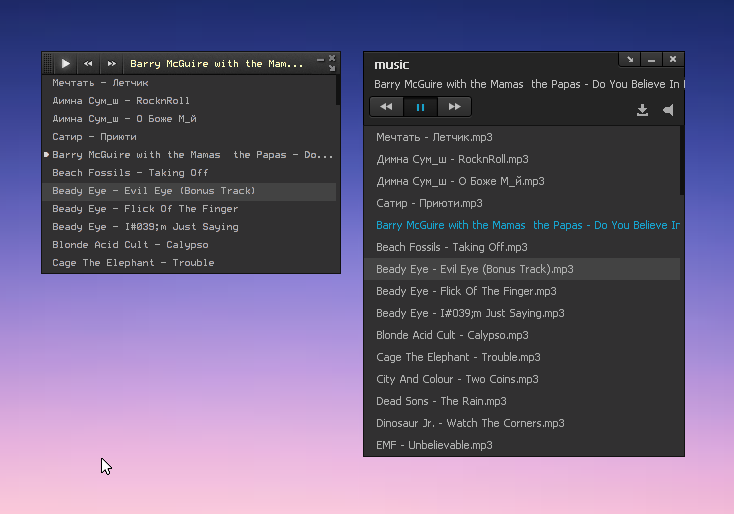This screenshot has width=734, height=514.
Task: Select 'Димна Сум_ш - О Боже М_й.mp3' in music window
Action: [522, 181]
